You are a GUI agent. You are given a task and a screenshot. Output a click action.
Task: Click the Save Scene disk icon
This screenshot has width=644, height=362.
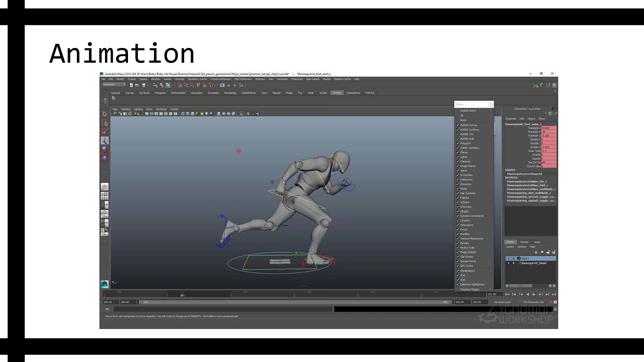pyautogui.click(x=144, y=85)
